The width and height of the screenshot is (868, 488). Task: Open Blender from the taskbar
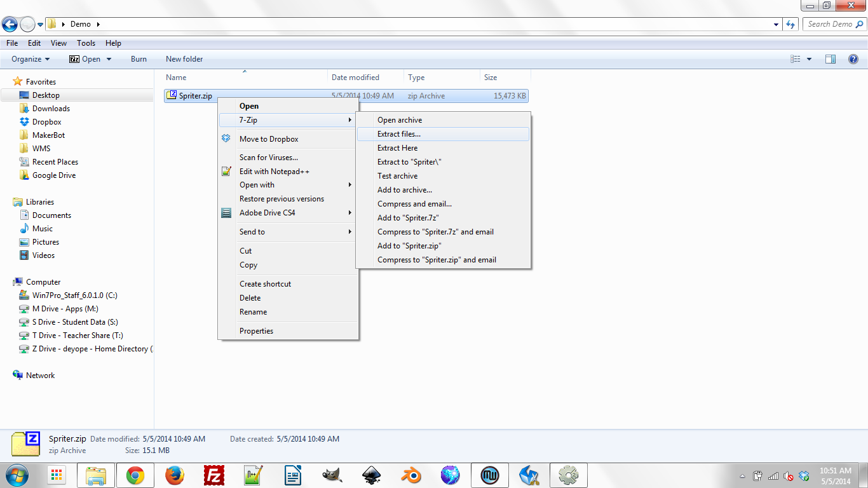[411, 475]
